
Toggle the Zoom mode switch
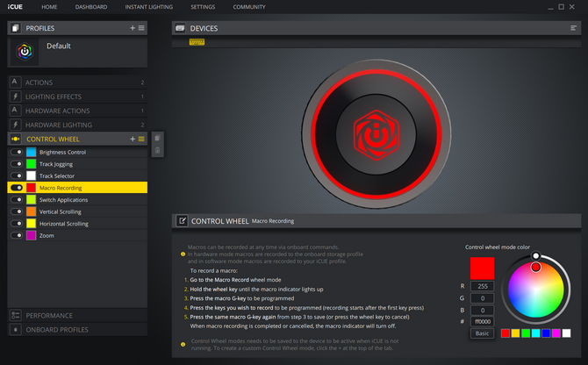tap(17, 235)
